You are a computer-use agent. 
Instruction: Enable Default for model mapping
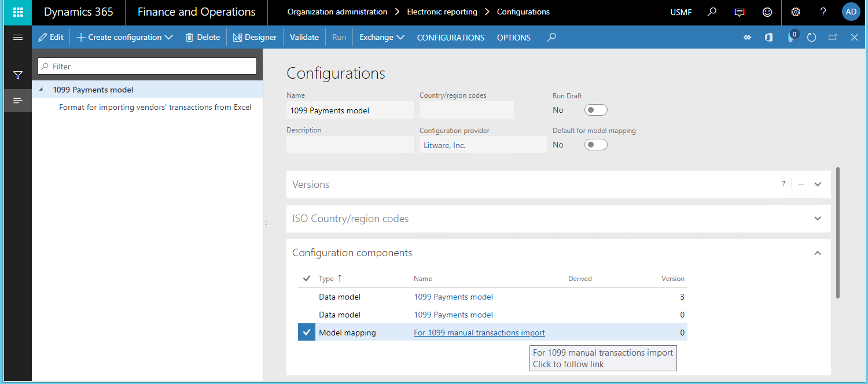click(595, 144)
